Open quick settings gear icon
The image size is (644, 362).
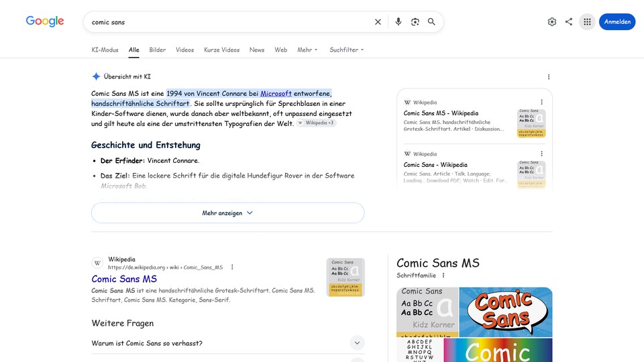[x=552, y=21]
